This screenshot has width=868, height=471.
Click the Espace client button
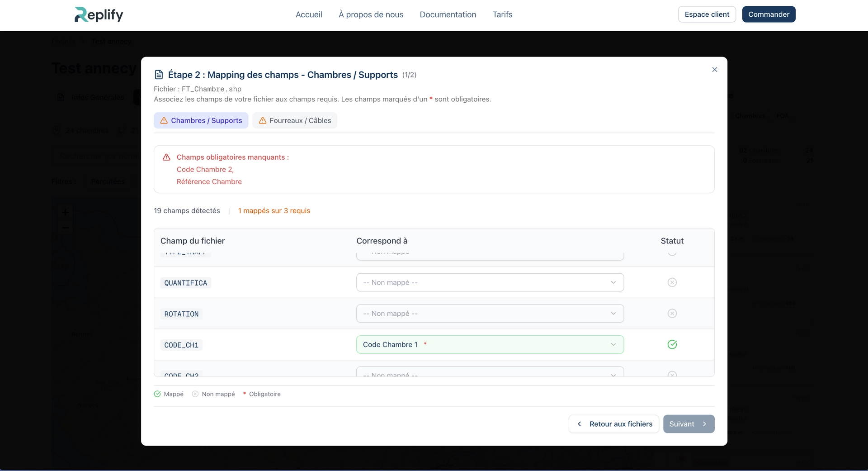pos(707,14)
